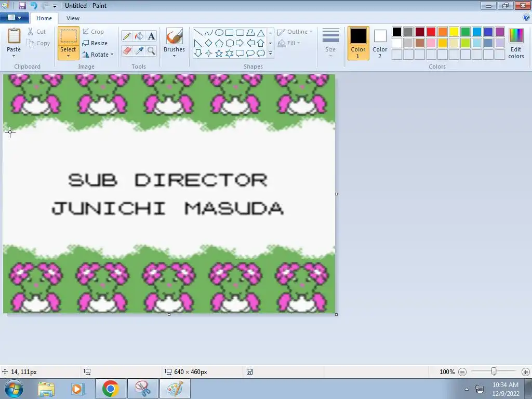Choose the Up arrow shape
The image size is (532, 399).
[261, 43]
